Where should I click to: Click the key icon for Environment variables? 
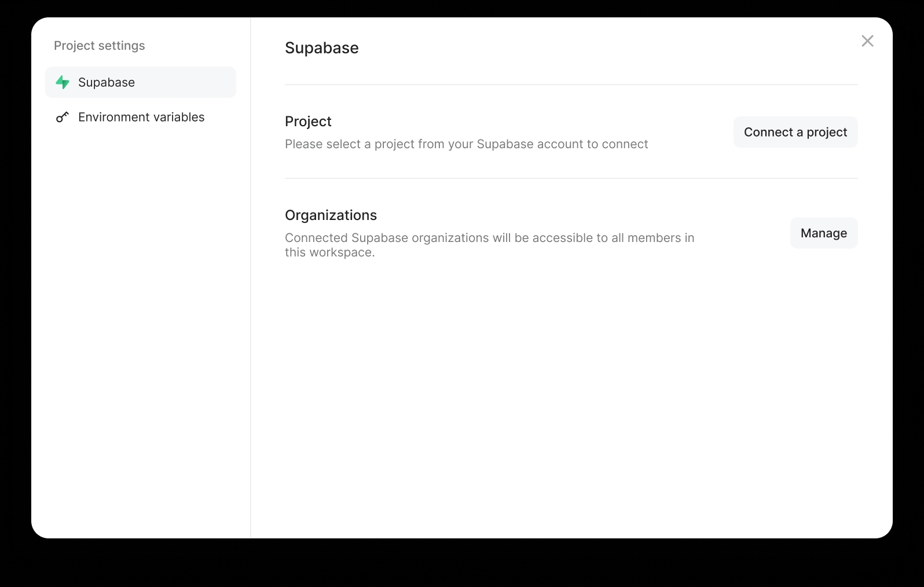(x=63, y=117)
